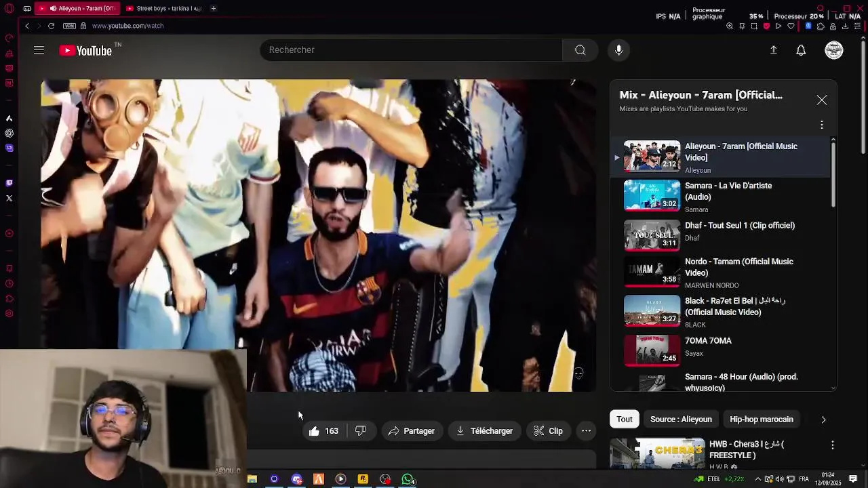Add page to bookmarks heart icon
This screenshot has height=488, width=868.
click(x=791, y=26)
